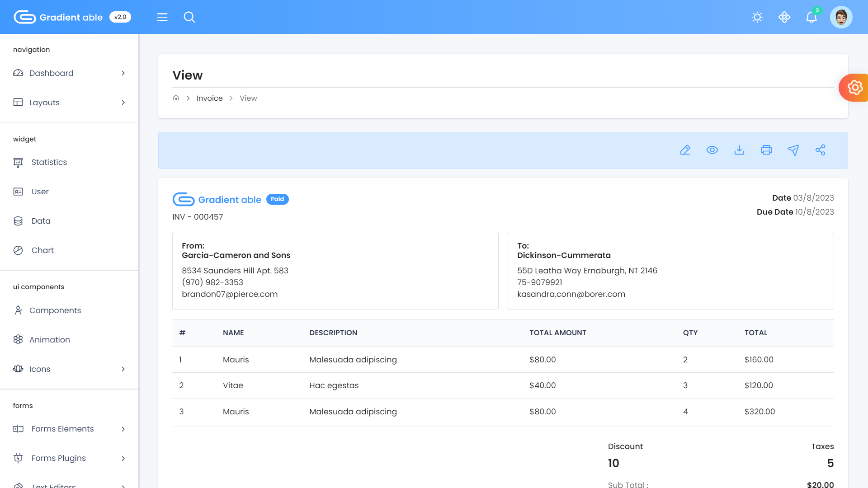Click the download invoice icon
Image resolution: width=868 pixels, height=488 pixels.
point(739,150)
